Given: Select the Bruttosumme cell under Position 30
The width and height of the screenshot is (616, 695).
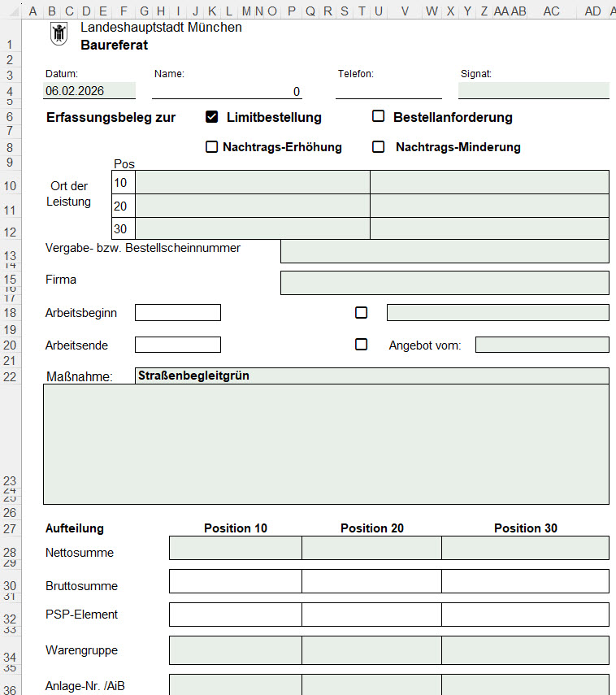Looking at the screenshot, I should [525, 582].
